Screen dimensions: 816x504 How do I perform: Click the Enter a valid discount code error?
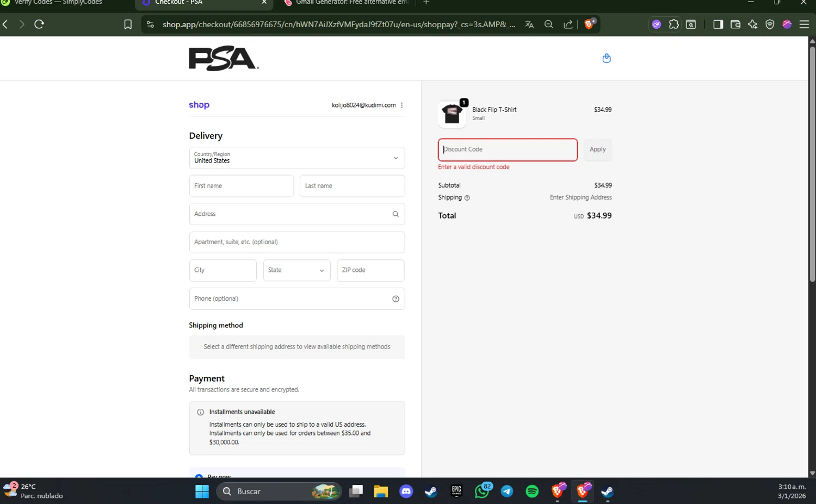pyautogui.click(x=474, y=167)
